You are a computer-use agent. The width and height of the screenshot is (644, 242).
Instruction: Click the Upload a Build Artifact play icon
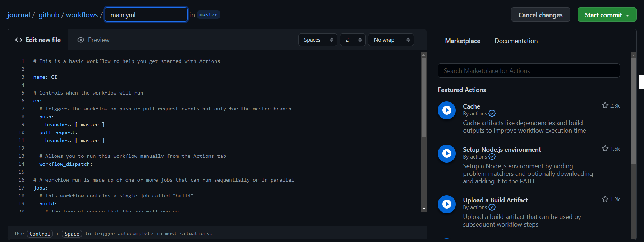447,204
